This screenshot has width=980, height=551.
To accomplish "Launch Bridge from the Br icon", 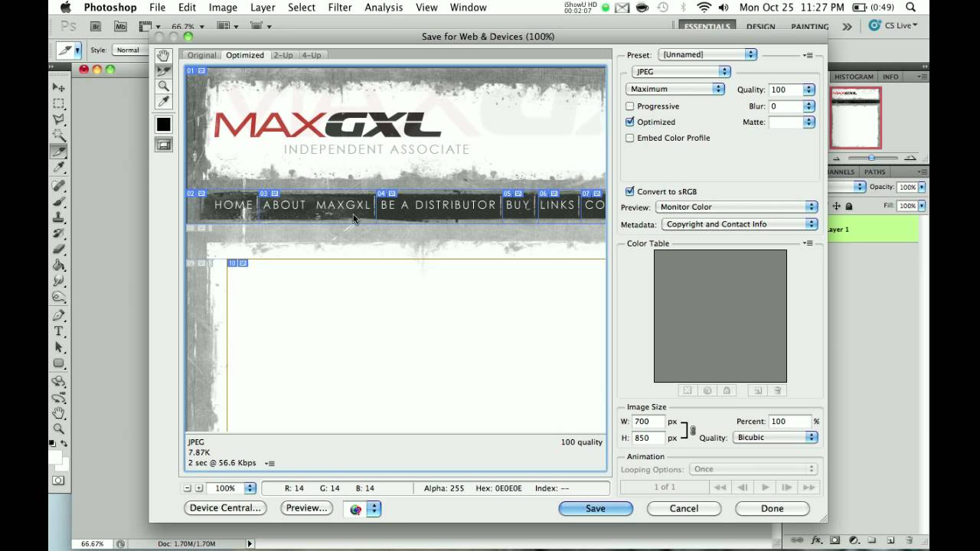I will pyautogui.click(x=95, y=26).
